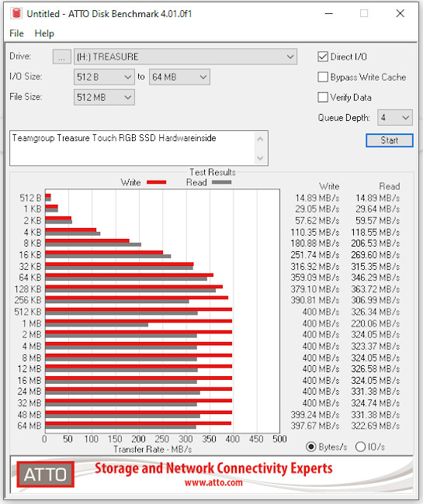
Task: Uncheck the Direct I/O checkbox
Action: coord(323,57)
